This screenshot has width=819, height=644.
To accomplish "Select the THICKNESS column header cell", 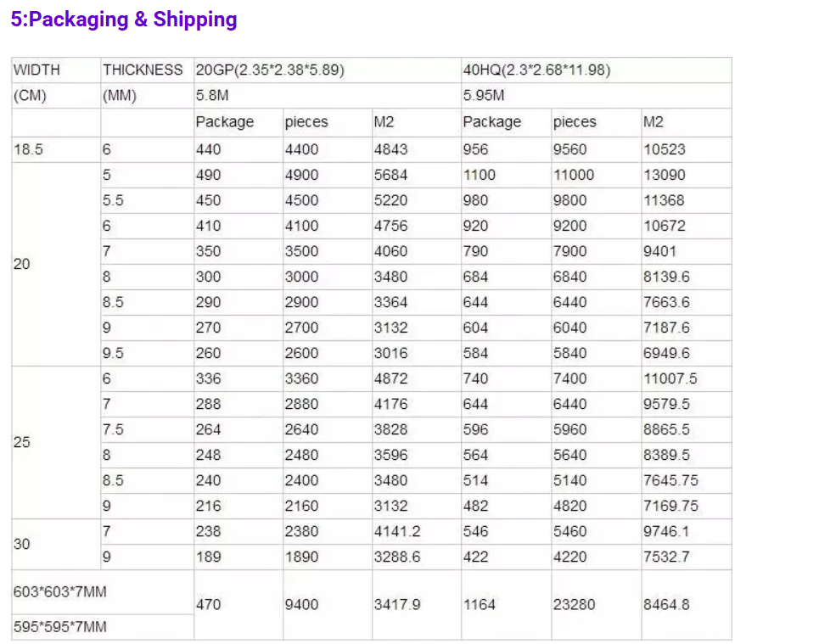I will (x=147, y=70).
